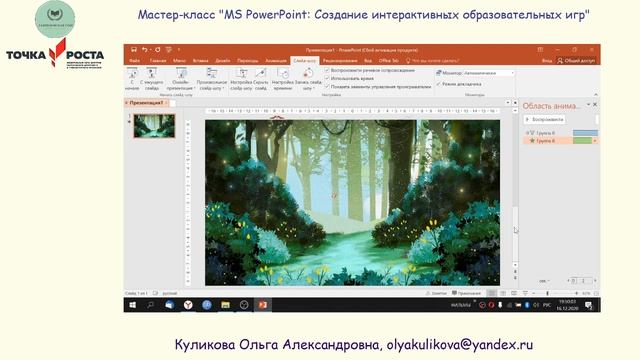The image size is (640, 360).
Task: Open Record slide show (Запись слайд-шоу)
Action: click(308, 79)
